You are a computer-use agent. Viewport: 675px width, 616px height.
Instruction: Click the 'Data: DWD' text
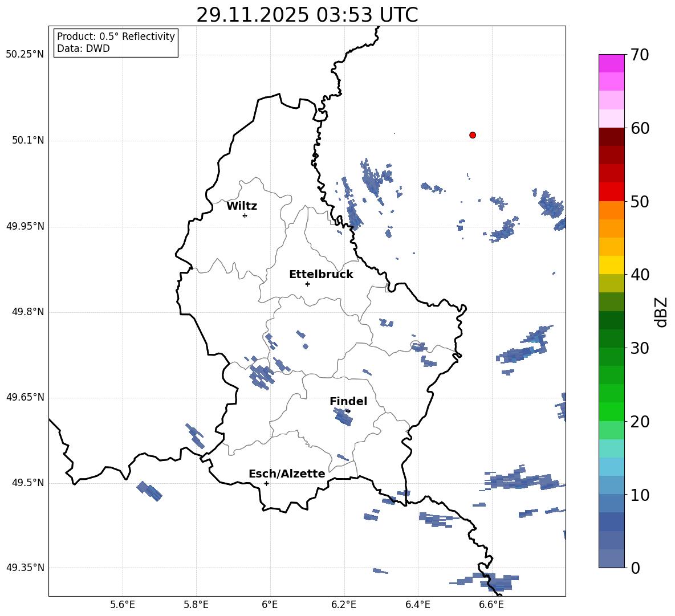tap(83, 48)
